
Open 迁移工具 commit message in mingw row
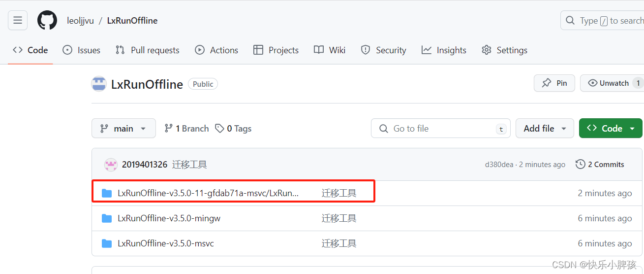[339, 218]
